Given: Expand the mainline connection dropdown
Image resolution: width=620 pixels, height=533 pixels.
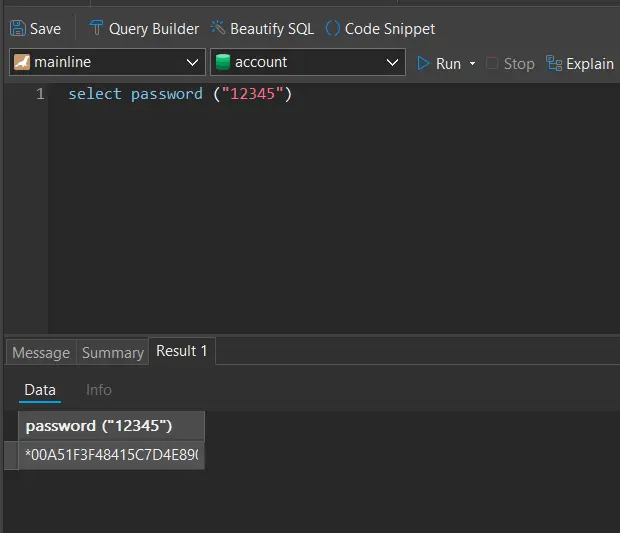Looking at the screenshot, I should 193,63.
